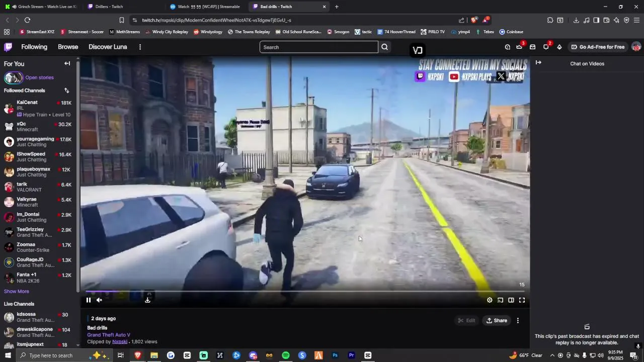Click the clip progress seek bar
644x362 pixels.
point(305,291)
